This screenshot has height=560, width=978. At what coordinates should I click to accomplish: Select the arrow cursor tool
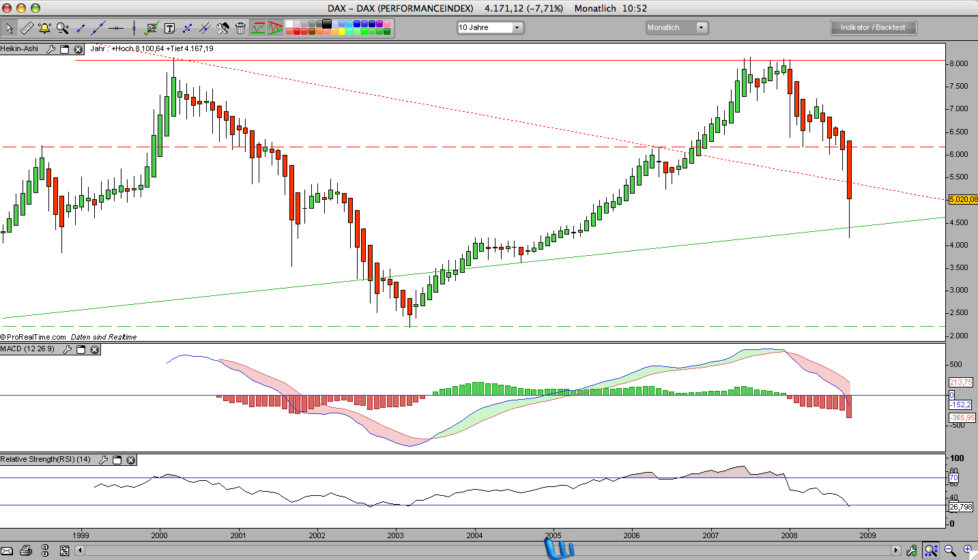point(10,28)
